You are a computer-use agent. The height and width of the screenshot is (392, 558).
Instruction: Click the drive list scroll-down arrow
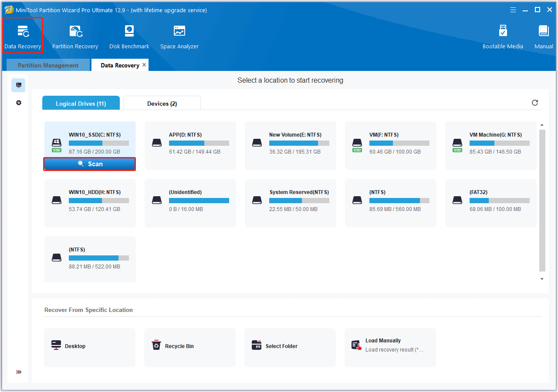[542, 279]
